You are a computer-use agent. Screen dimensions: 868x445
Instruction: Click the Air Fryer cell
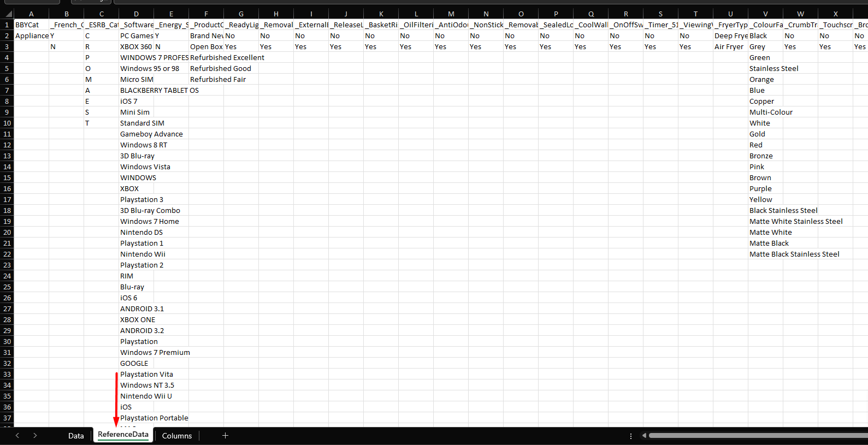(x=729, y=46)
